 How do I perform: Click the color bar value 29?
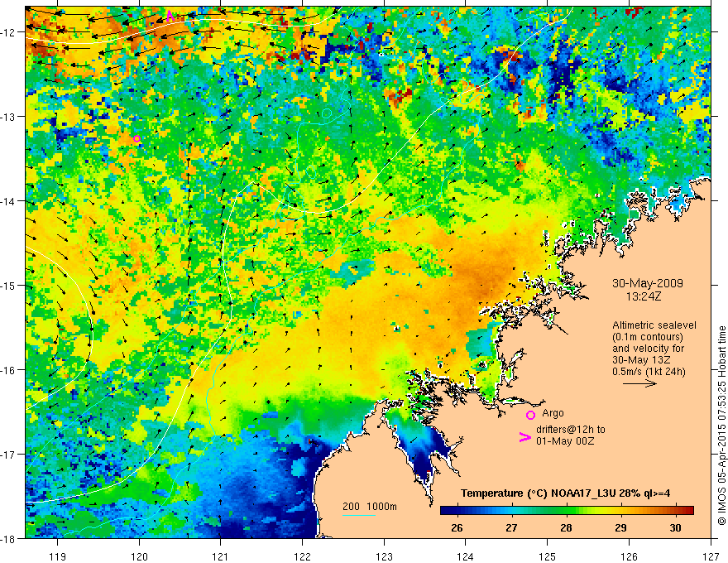tap(620, 527)
